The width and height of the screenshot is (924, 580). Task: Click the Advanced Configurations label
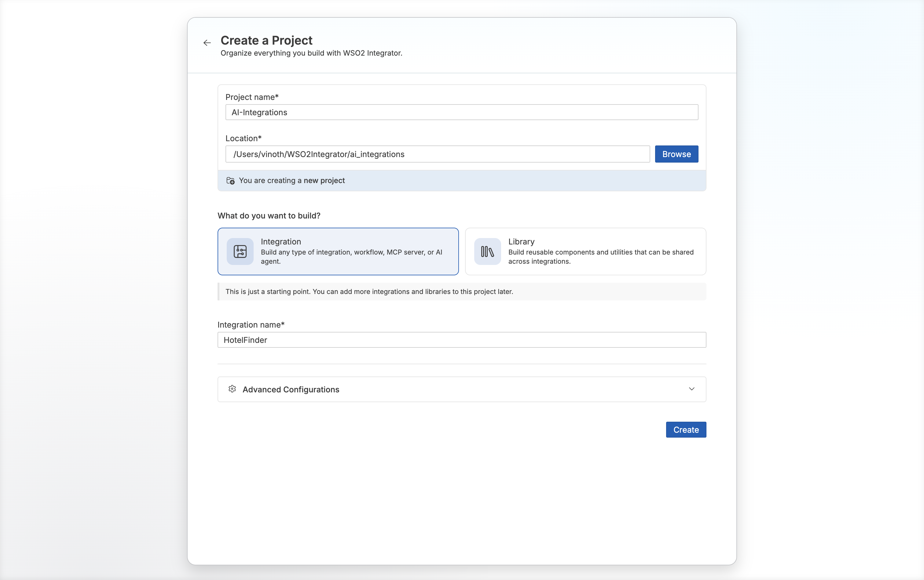tap(291, 389)
